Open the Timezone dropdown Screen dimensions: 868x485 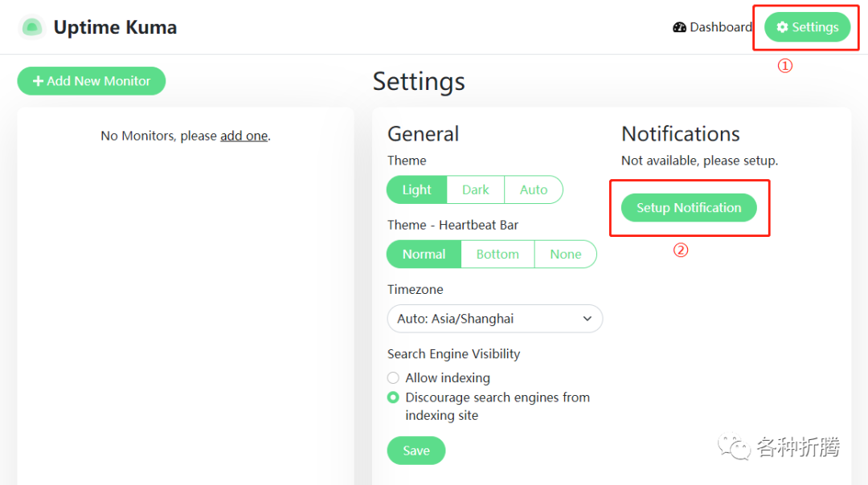click(494, 319)
